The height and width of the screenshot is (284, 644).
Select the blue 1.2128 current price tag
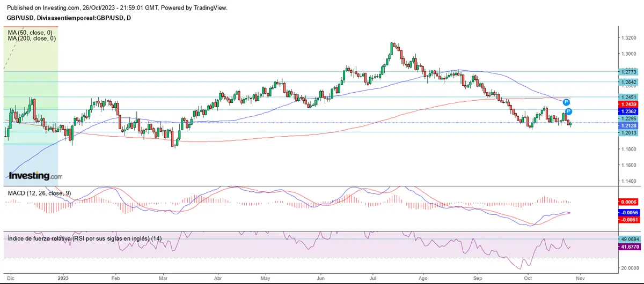(627, 125)
